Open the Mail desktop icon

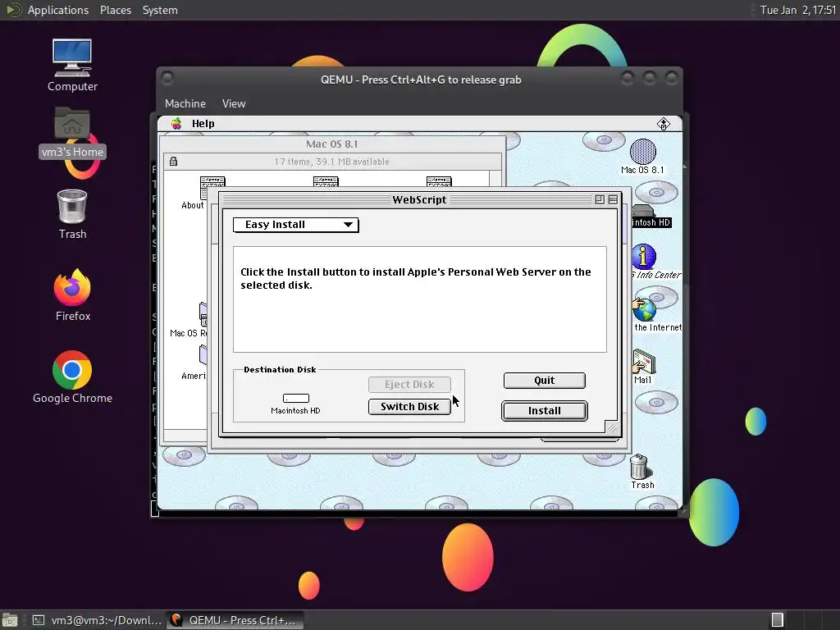coord(643,362)
